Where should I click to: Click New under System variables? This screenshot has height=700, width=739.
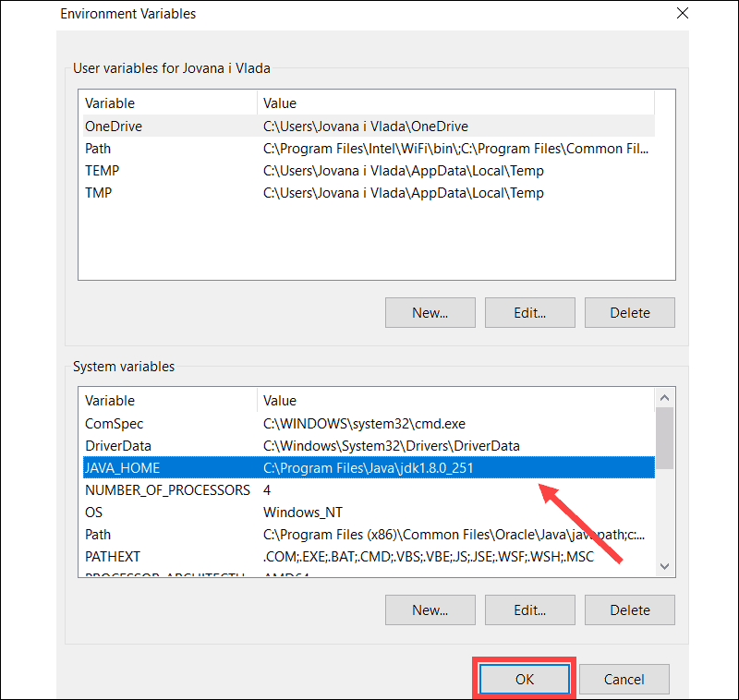pyautogui.click(x=430, y=609)
